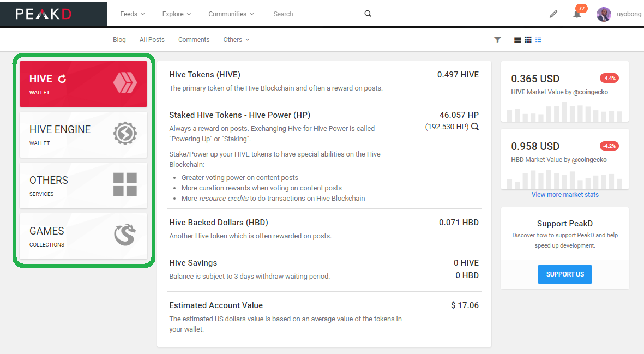644x354 pixels.
Task: Click the HBD market value bar chart
Action: [565, 179]
